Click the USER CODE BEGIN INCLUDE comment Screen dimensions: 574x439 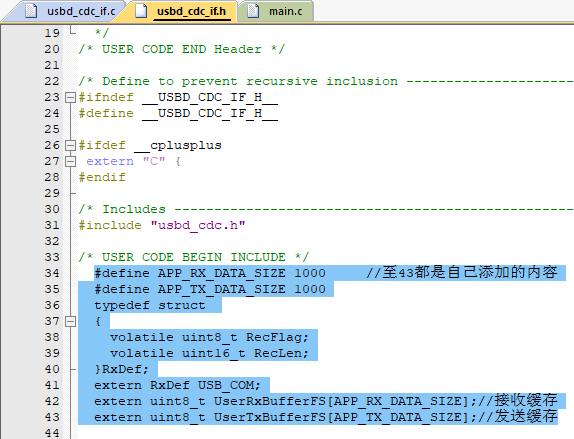[x=194, y=257]
